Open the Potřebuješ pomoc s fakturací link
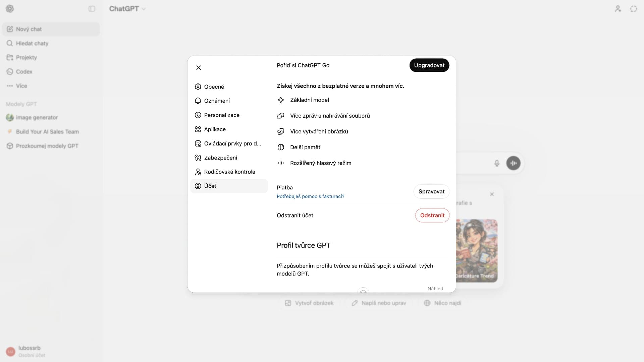The height and width of the screenshot is (362, 644). click(310, 196)
